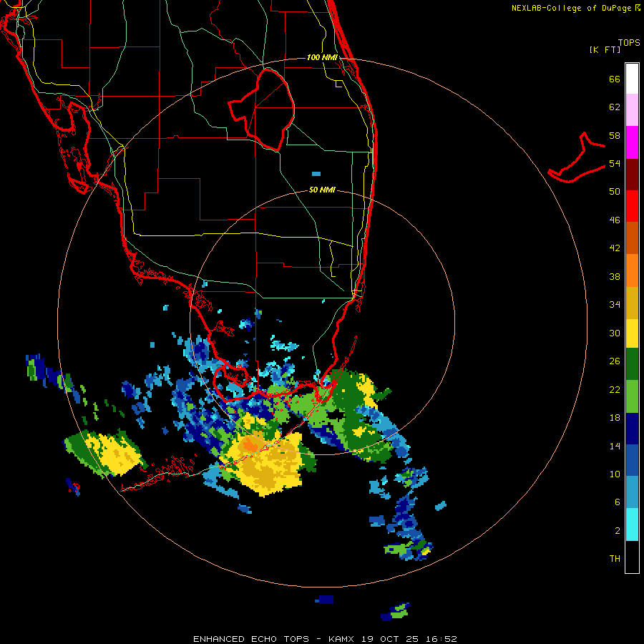Click the magenta 58 K FT legend swatch

click(x=632, y=142)
